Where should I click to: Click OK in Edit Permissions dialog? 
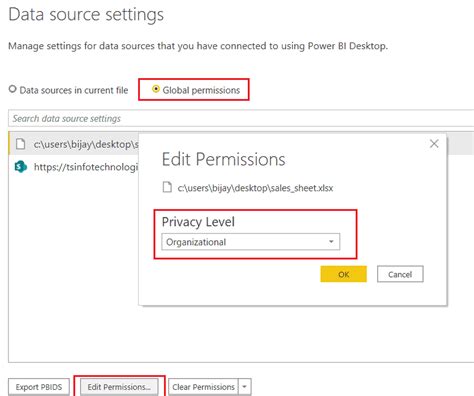click(x=343, y=274)
